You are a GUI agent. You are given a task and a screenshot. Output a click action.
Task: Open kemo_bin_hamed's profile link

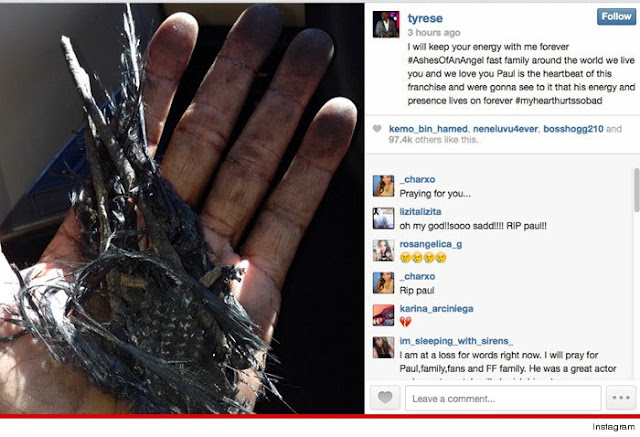(x=428, y=129)
